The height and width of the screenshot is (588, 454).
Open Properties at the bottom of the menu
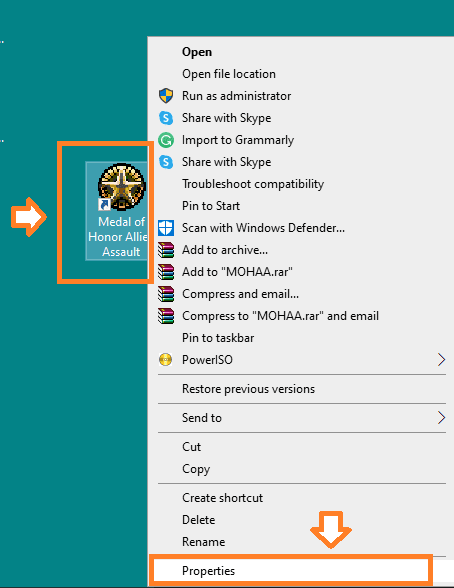coord(291,571)
